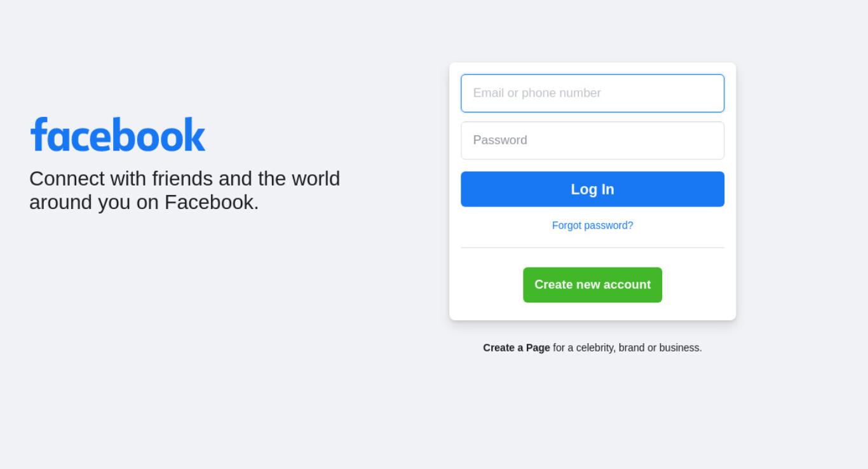The height and width of the screenshot is (469, 868).
Task: Open the Forgot password? link
Action: coord(592,225)
